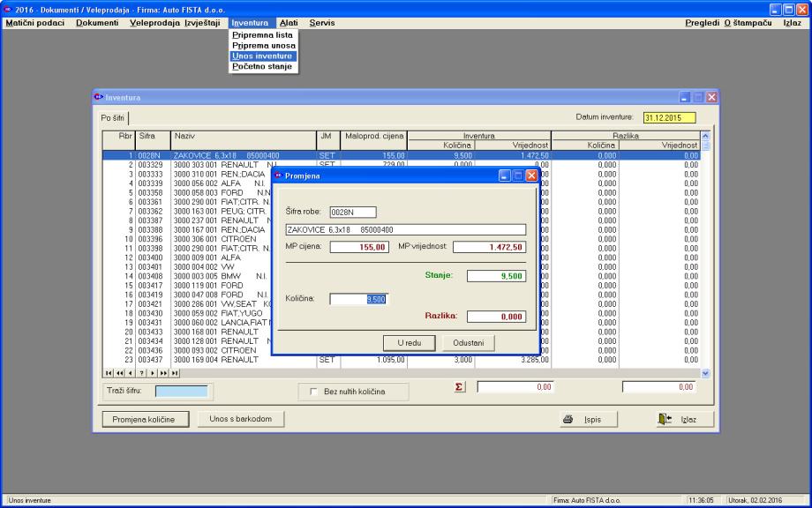Cancel the Promjena dialog with Odustani
The image size is (812, 508).
(x=468, y=343)
